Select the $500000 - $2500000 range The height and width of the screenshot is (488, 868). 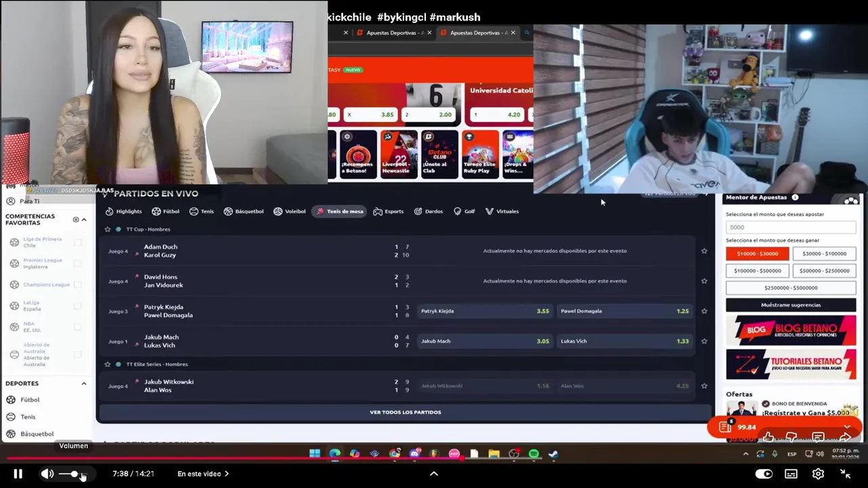(x=824, y=270)
